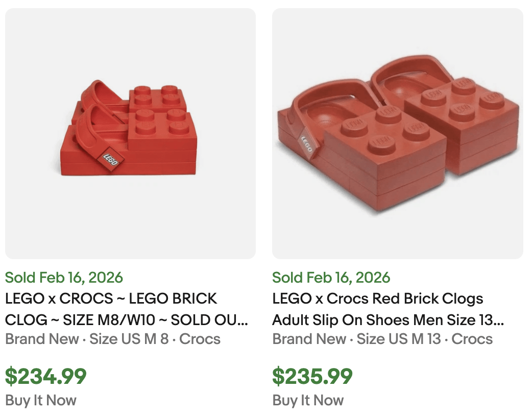The image size is (532, 413).
Task: Click the Brand New label on the M13 listing
Action: pos(310,339)
